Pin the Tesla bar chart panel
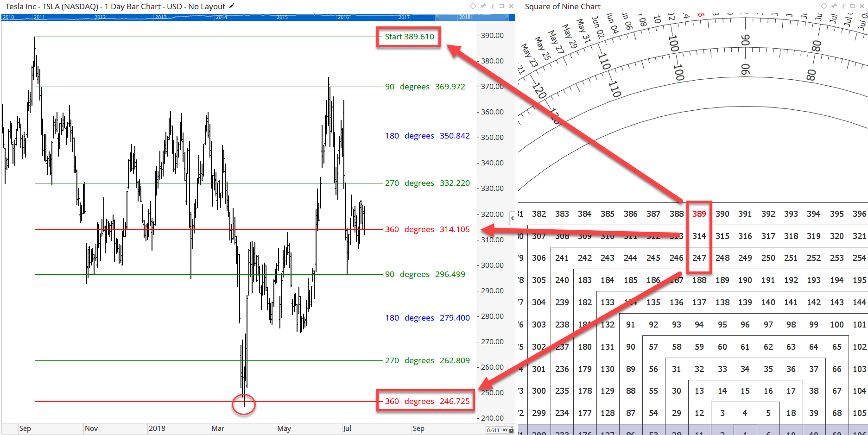Image resolution: width=868 pixels, height=435 pixels. click(x=483, y=6)
